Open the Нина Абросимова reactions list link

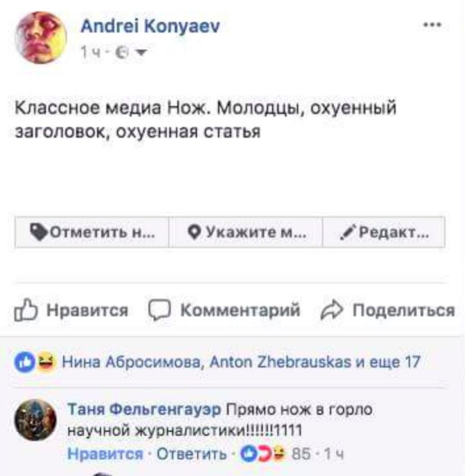[131, 362]
